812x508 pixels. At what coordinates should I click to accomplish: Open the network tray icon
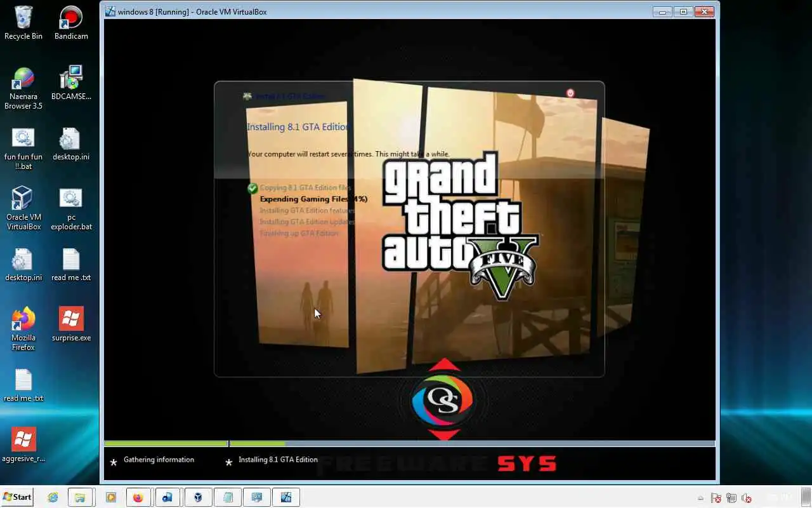pos(731,498)
